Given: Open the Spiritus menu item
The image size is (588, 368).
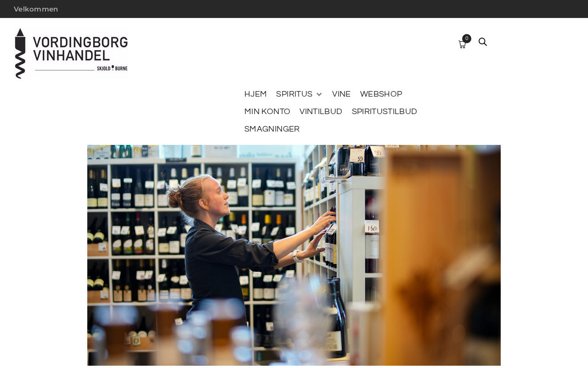Looking at the screenshot, I should pos(294,94).
